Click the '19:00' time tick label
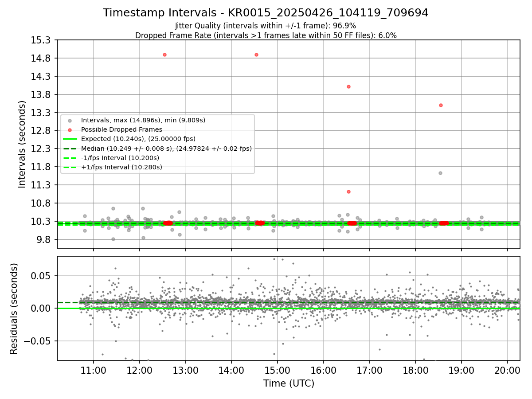This screenshot has height=399, width=532. coord(462,370)
